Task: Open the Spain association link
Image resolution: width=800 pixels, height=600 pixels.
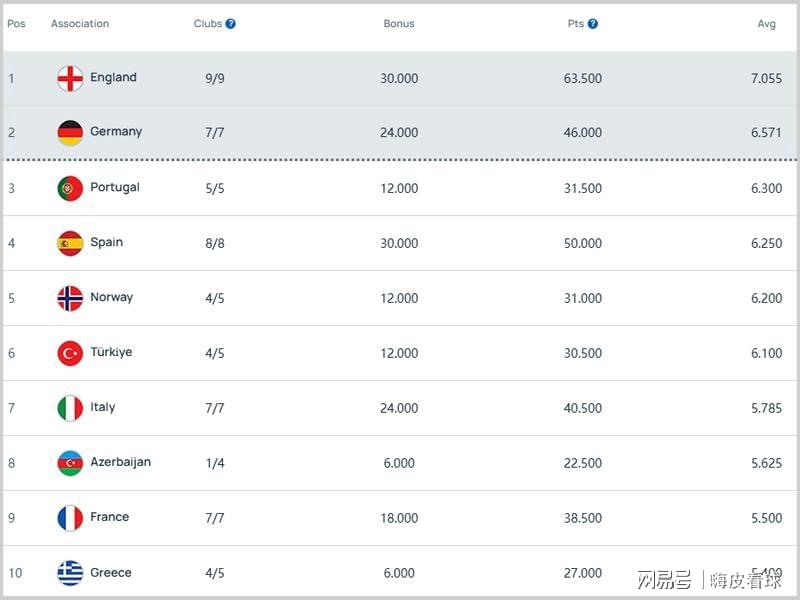Action: click(x=107, y=242)
